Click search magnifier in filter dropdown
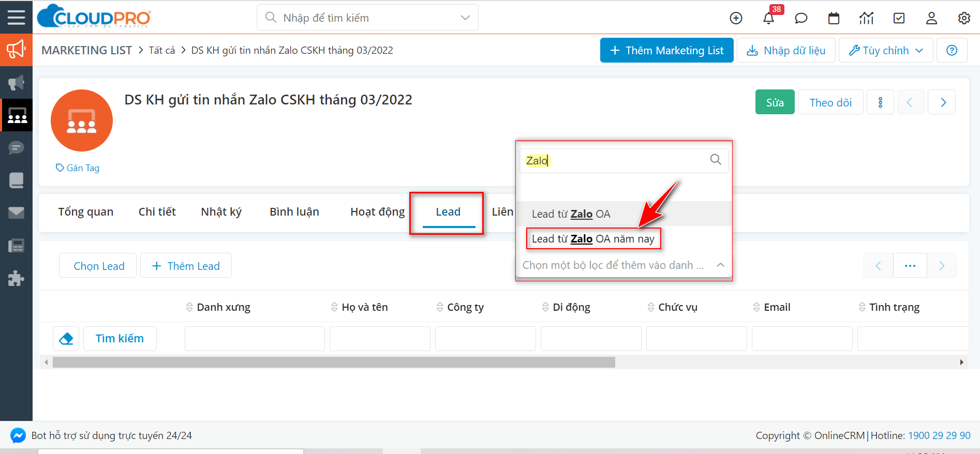This screenshot has width=980, height=454. pos(716,160)
